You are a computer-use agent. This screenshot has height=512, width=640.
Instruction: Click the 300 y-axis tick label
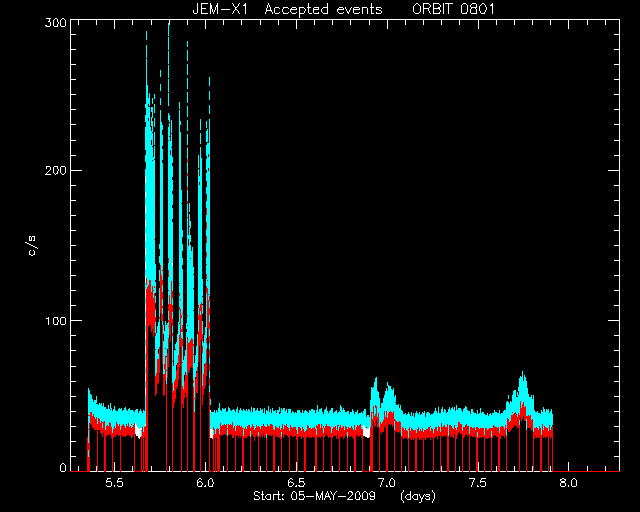tap(56, 23)
